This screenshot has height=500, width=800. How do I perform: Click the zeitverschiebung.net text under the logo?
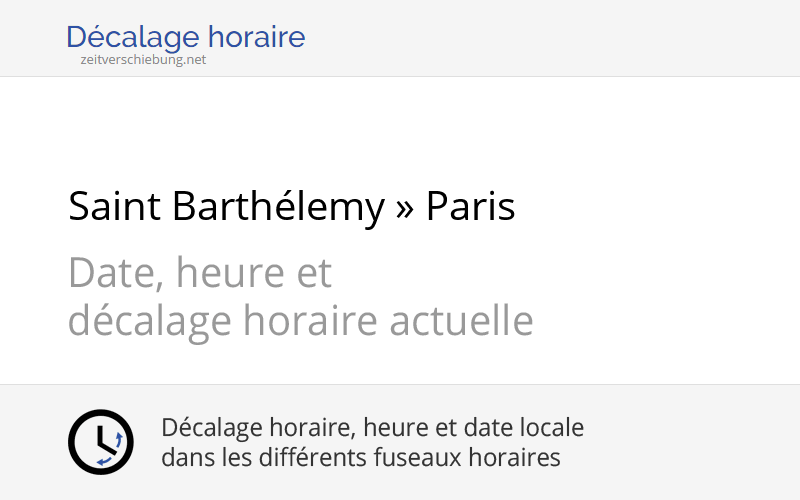pyautogui.click(x=143, y=60)
